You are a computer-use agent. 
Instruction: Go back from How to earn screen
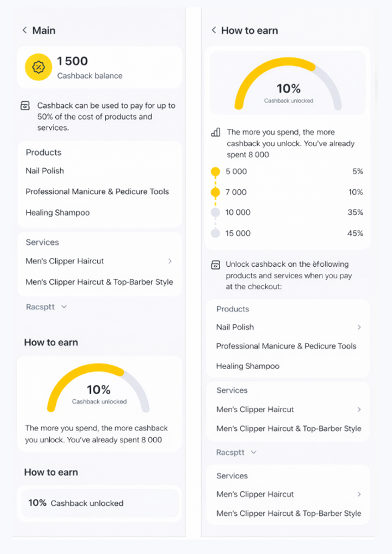pyautogui.click(x=214, y=30)
